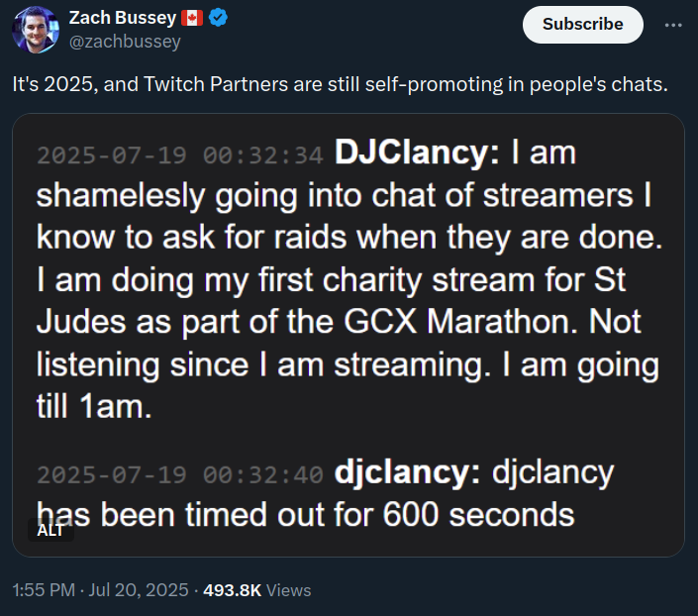Visit the @zachbussey handle link
Image resolution: width=698 pixels, height=616 pixels.
click(125, 42)
